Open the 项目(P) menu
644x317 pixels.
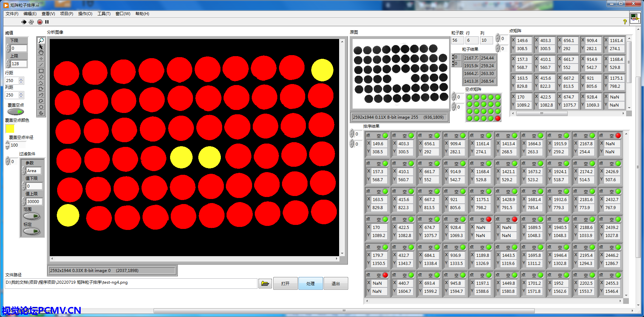pyautogui.click(x=67, y=14)
